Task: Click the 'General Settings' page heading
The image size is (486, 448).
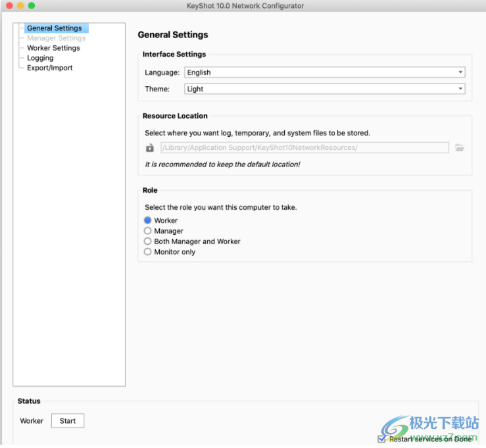Action: 173,35
